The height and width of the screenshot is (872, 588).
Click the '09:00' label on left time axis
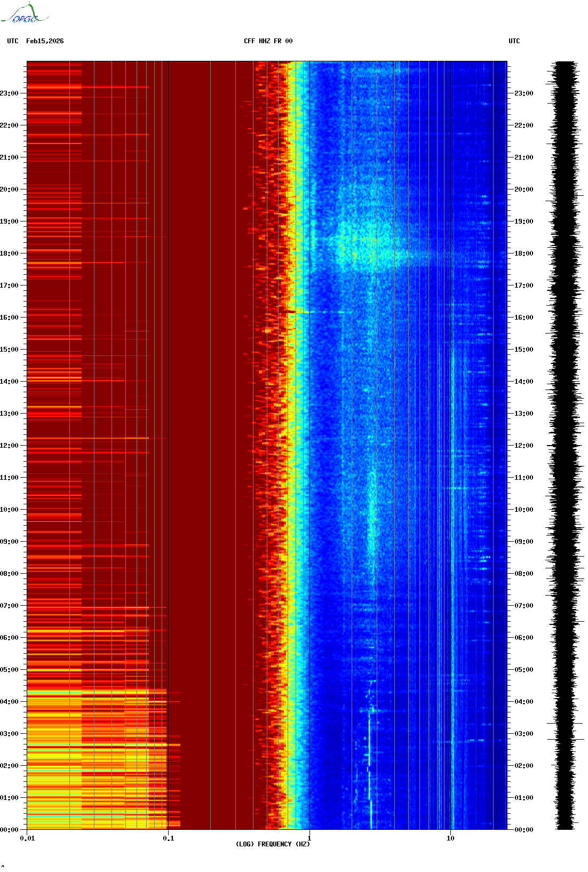tap(9, 542)
